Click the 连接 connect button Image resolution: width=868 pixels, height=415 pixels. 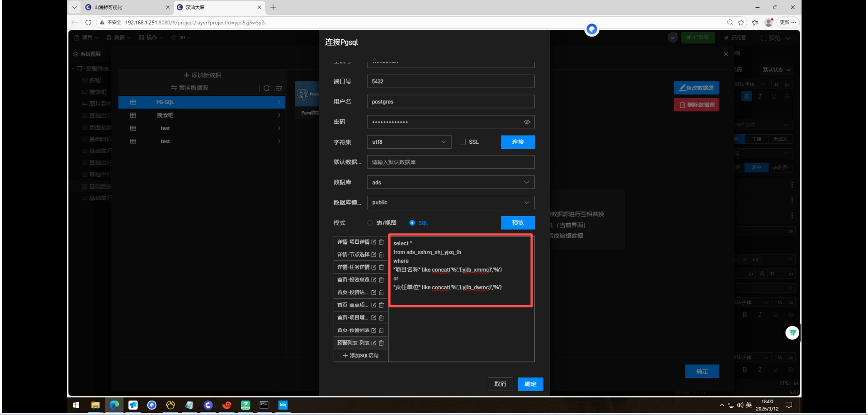click(x=518, y=142)
